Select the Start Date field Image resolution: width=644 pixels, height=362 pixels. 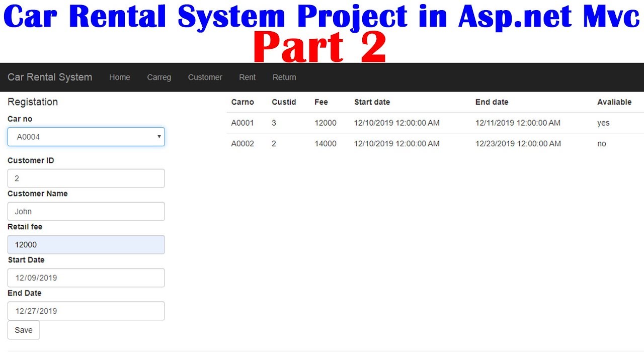pyautogui.click(x=86, y=278)
